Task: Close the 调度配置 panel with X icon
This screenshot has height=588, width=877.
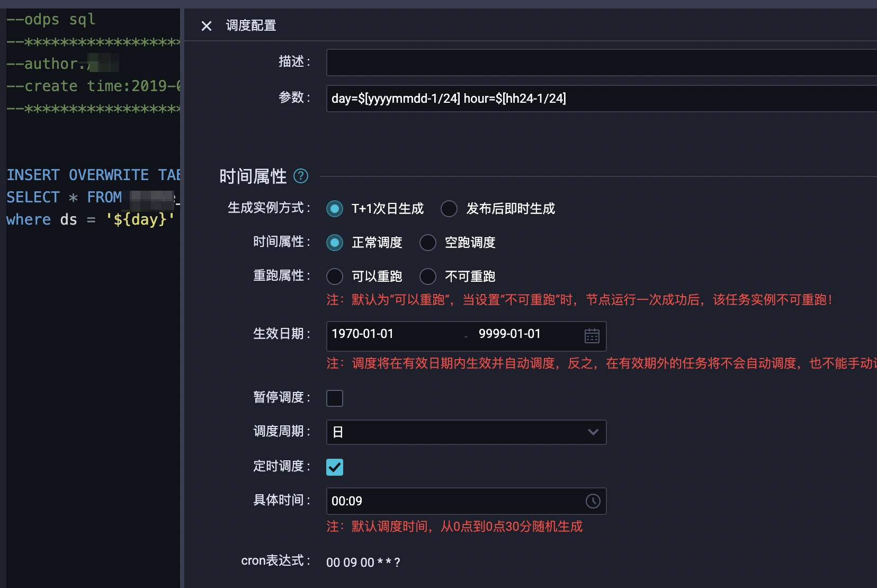Action: coord(207,26)
